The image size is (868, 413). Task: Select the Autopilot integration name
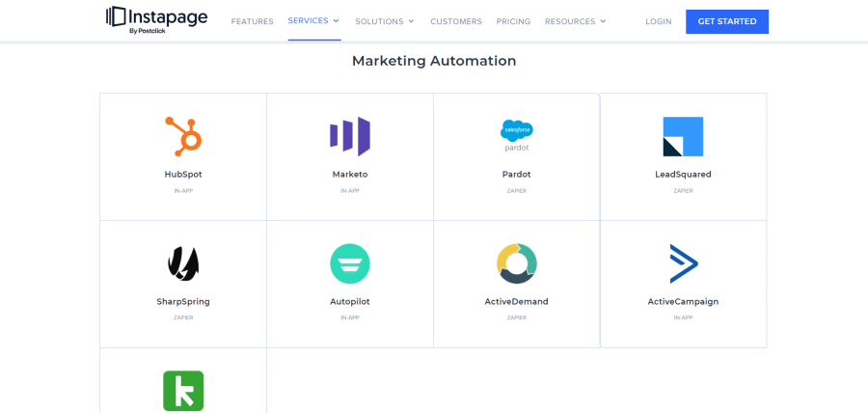coord(350,302)
